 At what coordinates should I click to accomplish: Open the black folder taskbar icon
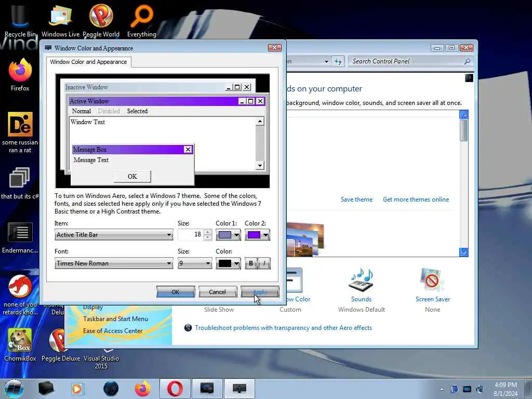(46, 389)
